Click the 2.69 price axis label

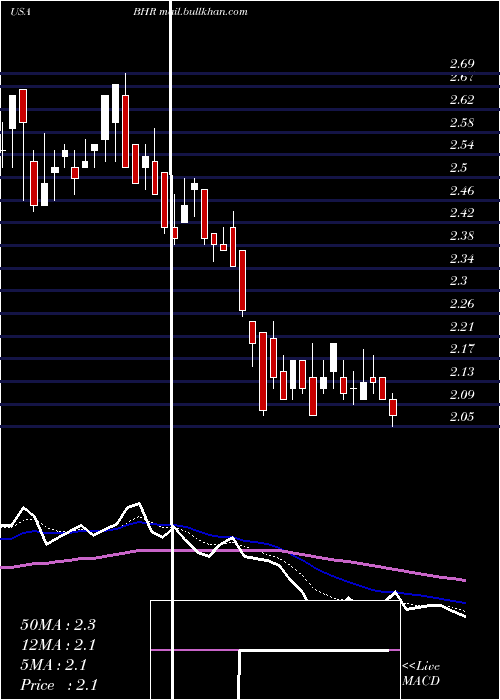462,64
